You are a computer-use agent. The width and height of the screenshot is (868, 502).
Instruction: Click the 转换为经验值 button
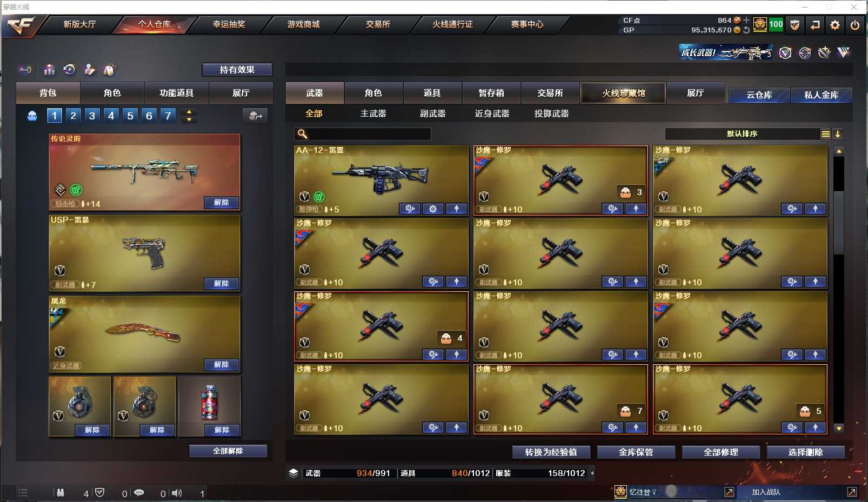[551, 452]
